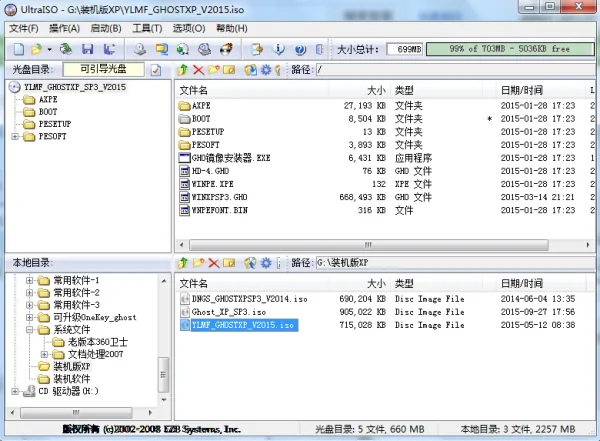Select the AXPE folder in image tree
This screenshot has width=600, height=441.
(48, 100)
